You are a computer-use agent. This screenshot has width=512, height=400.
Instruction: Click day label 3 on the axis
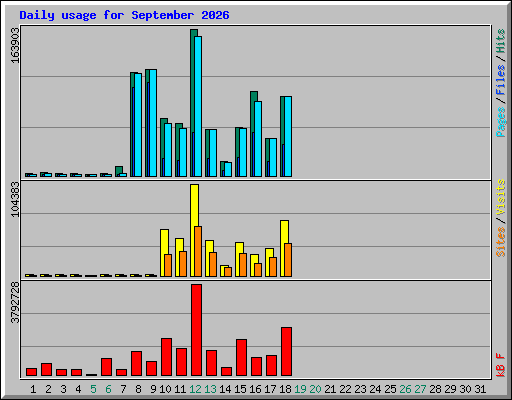(63, 389)
